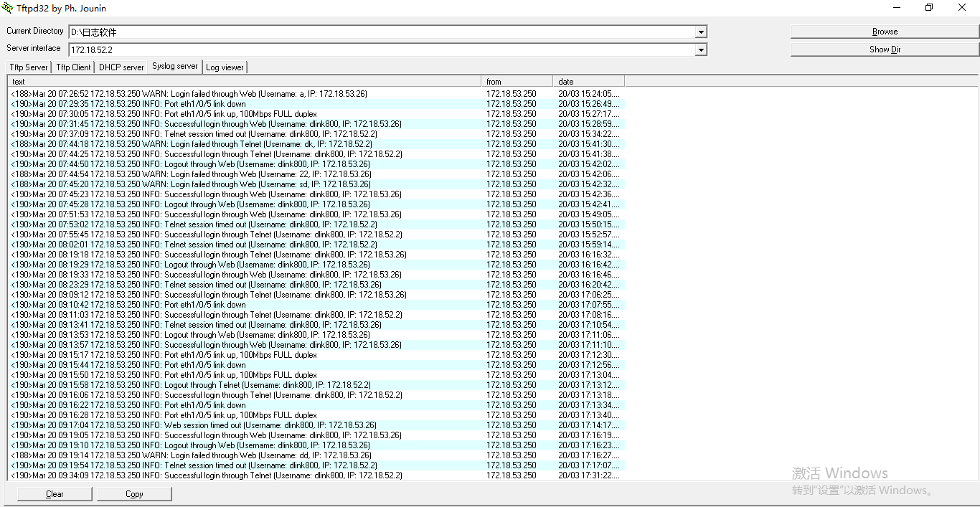Switch to the DHCP server tab
Viewport: 980px width, 507px height.
[121, 67]
